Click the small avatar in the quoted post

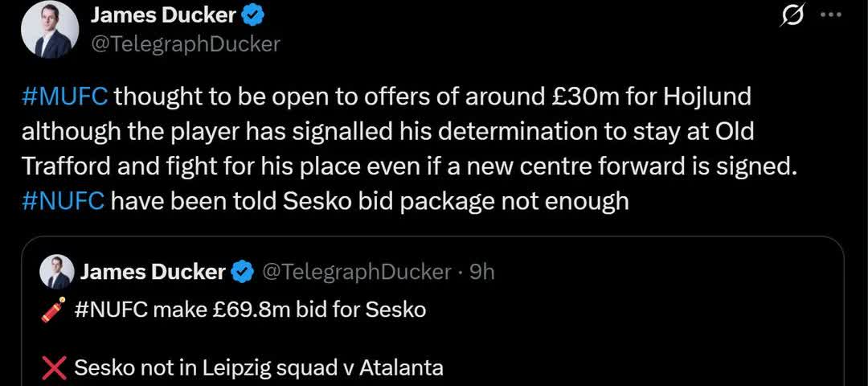pos(58,273)
